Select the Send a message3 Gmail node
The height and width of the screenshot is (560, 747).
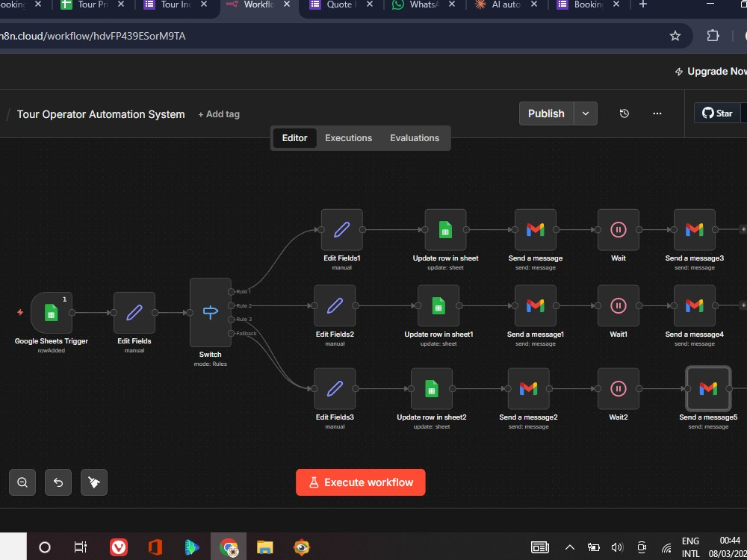(695, 229)
